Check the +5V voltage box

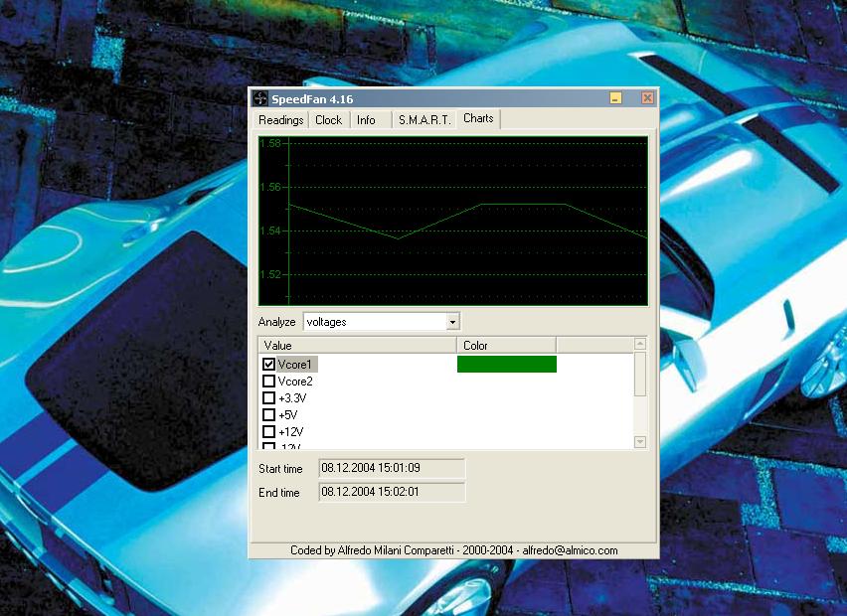(x=268, y=414)
